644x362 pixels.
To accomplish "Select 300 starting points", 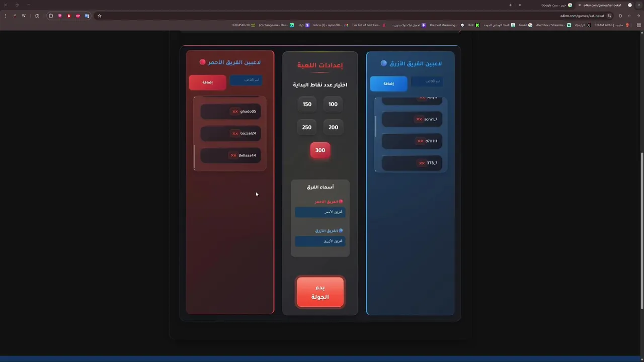I will coord(320,150).
